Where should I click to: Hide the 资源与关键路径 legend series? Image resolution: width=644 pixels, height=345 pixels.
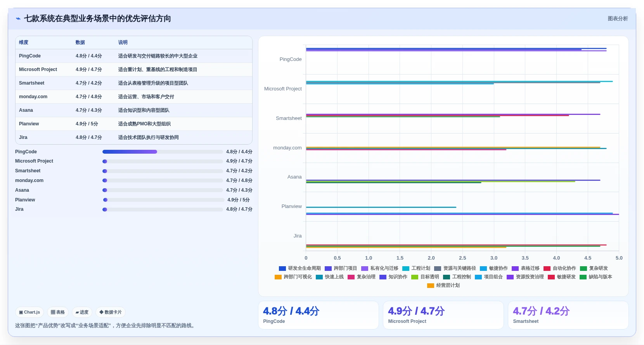455,268
